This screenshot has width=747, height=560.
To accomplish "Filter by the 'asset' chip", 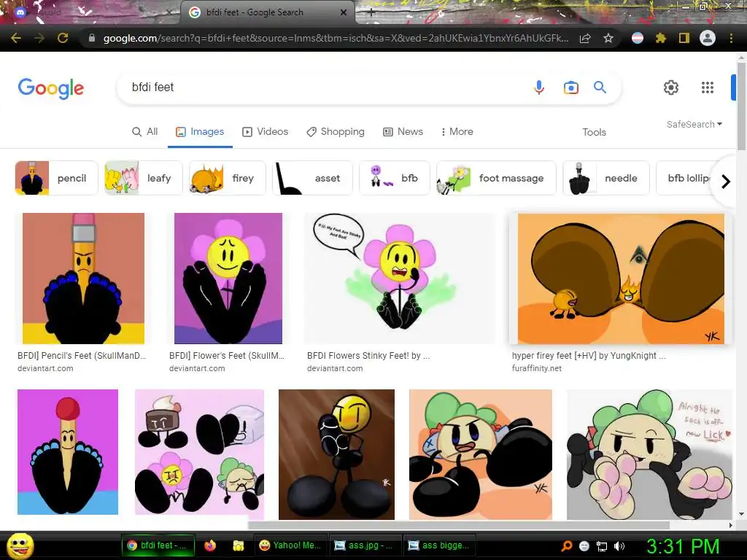I will [x=312, y=178].
